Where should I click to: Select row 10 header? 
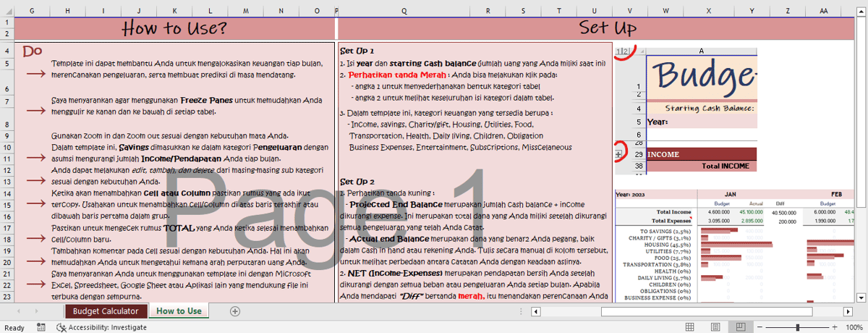(x=7, y=147)
